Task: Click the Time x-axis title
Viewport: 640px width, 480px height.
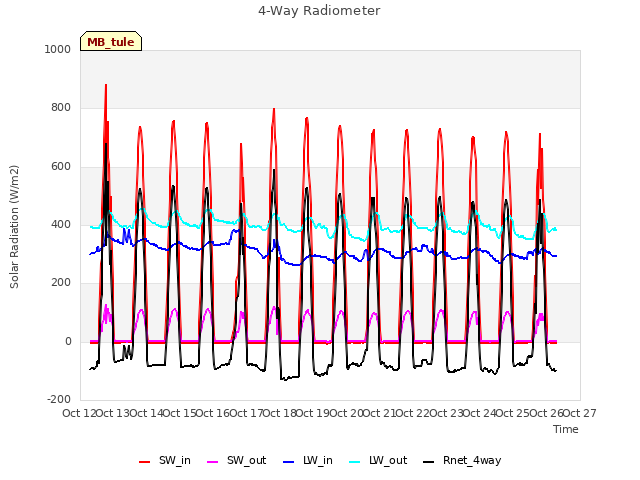Action: [x=566, y=429]
